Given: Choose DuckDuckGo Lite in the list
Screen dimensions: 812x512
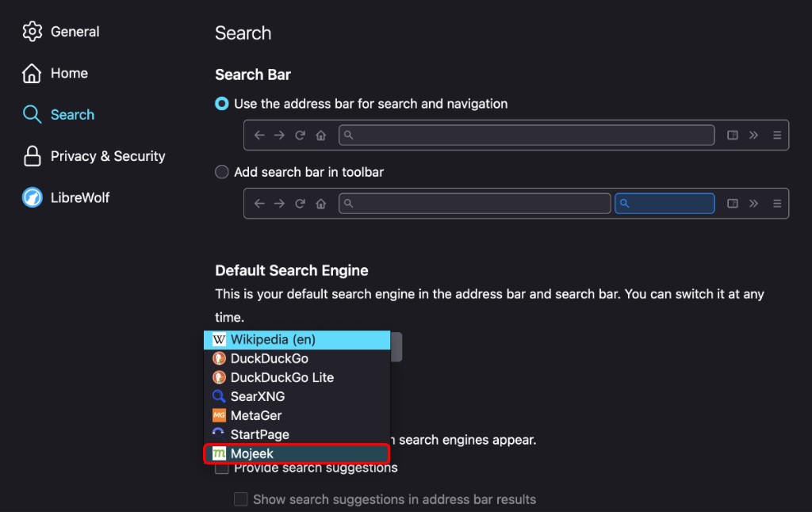Looking at the screenshot, I should pyautogui.click(x=297, y=377).
